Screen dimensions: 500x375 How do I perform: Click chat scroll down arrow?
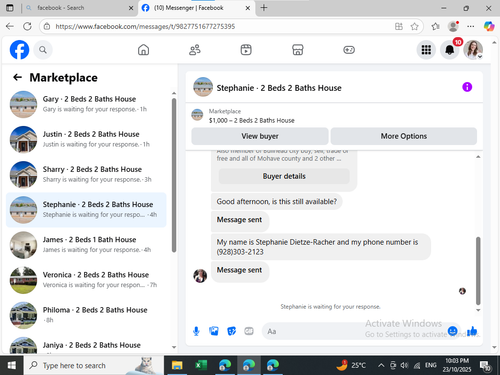click(478, 310)
